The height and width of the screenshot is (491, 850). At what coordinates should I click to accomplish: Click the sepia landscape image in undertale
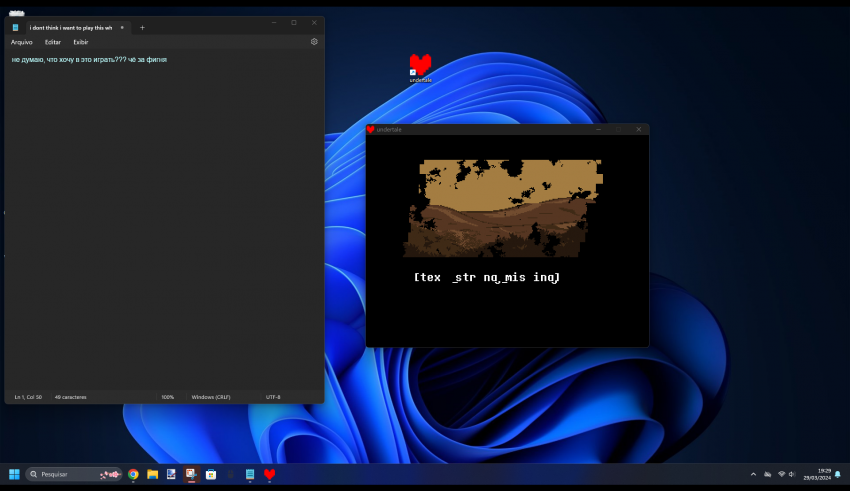[x=503, y=208]
